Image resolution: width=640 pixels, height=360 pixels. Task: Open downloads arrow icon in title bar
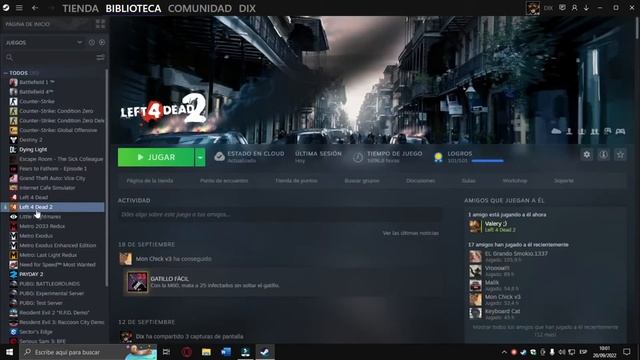[587, 8]
